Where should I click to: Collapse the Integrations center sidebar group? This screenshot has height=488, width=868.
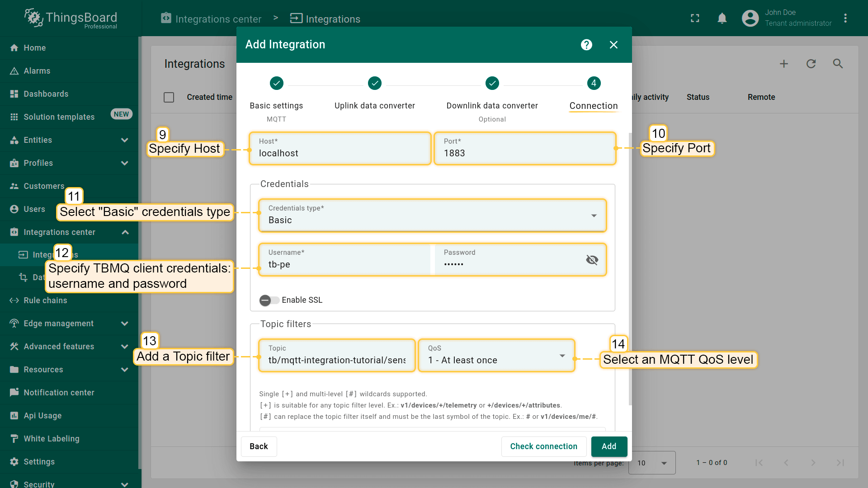point(125,232)
